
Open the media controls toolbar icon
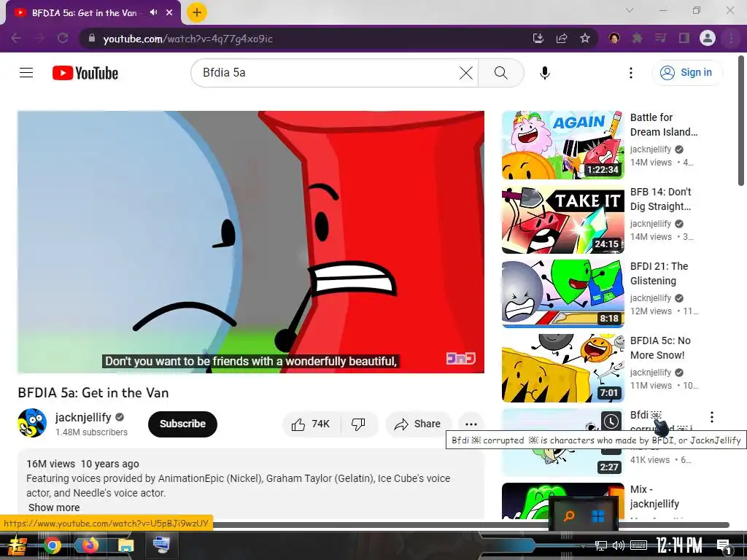[660, 38]
